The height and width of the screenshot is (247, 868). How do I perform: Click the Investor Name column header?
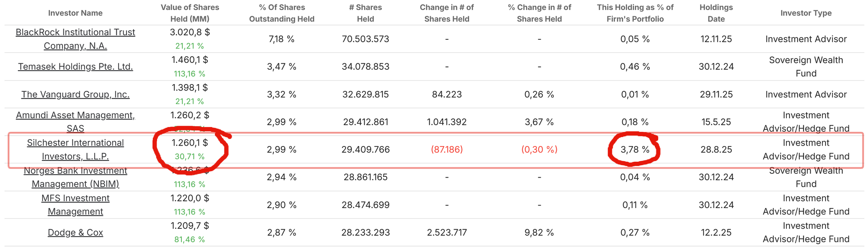(75, 13)
